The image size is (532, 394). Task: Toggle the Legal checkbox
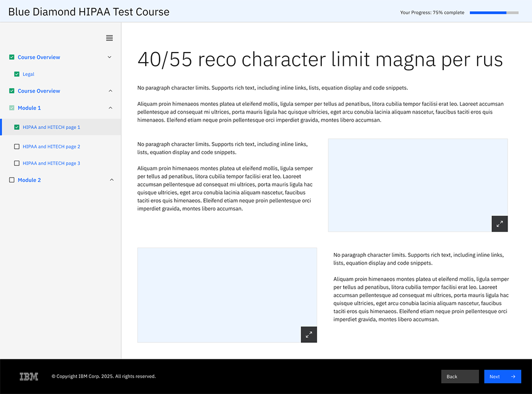[x=17, y=74]
